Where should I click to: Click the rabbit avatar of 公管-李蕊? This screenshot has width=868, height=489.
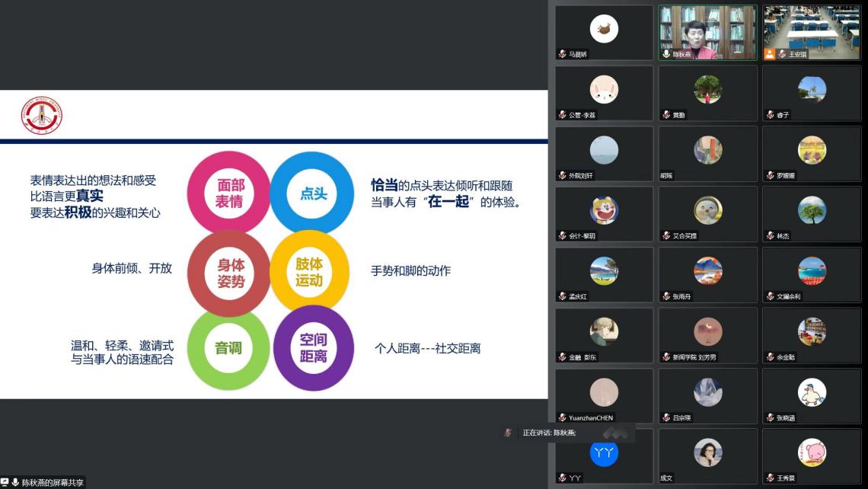[x=604, y=90]
